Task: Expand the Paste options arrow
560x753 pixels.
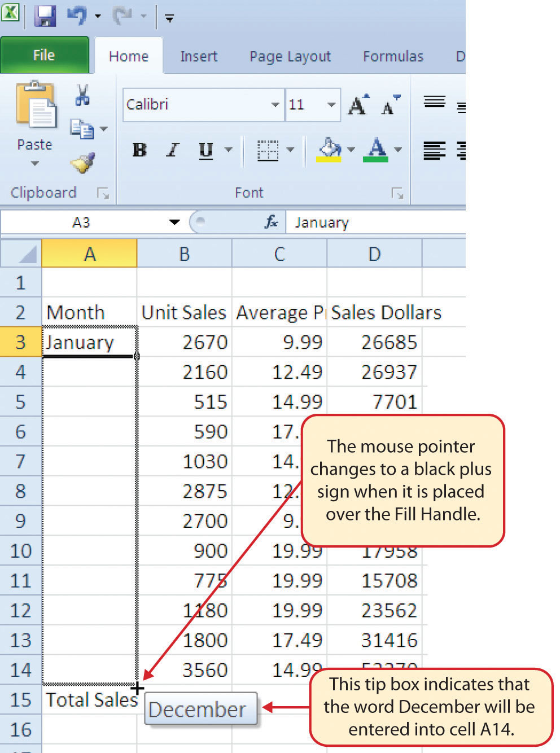Action: [35, 164]
